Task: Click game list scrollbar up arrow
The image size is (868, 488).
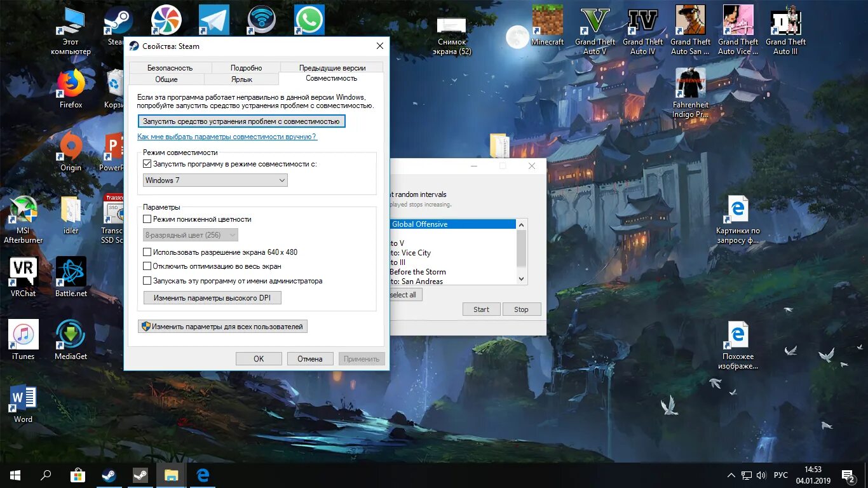Action: 522,224
